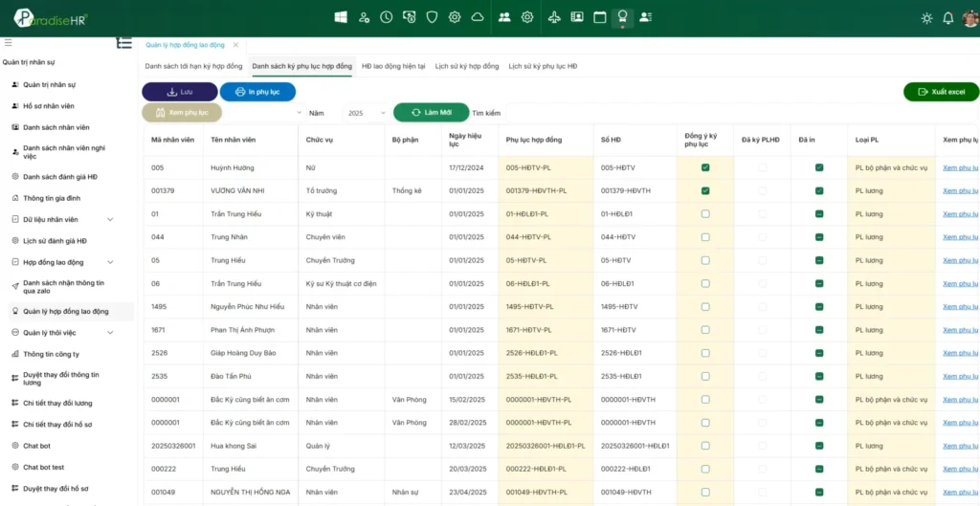Close the Quản lý hợp đồng lao động tab

pos(235,45)
